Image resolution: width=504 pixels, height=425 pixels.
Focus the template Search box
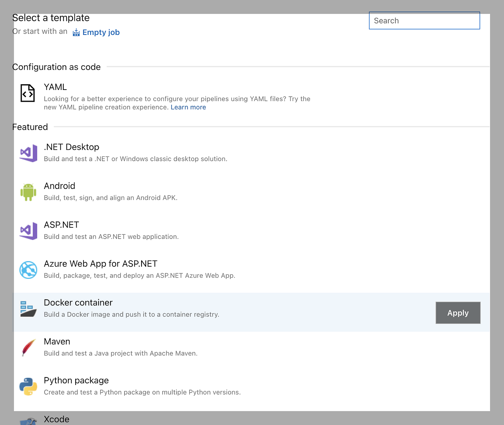(424, 21)
